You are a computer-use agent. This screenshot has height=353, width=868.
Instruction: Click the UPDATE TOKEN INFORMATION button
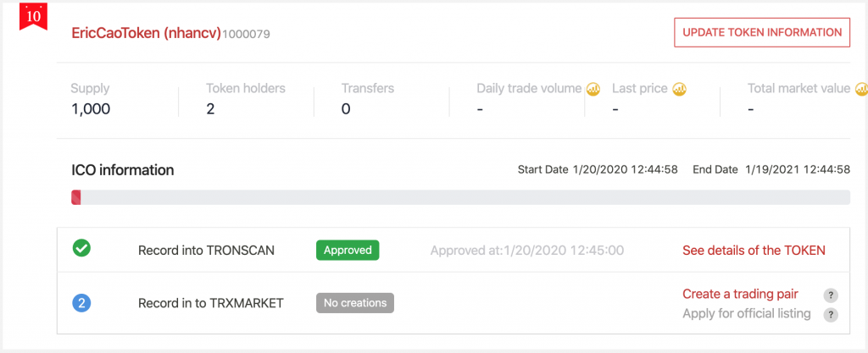coord(762,33)
